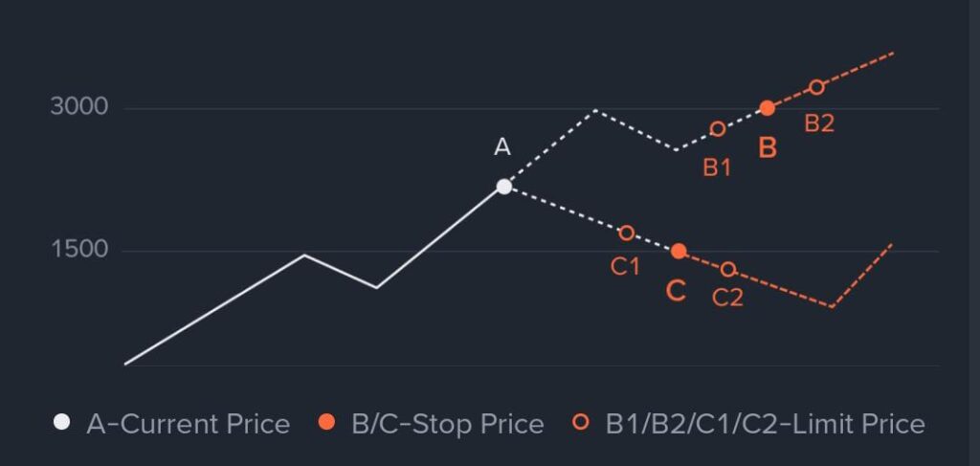Click the hollow B1 limit price marker
The image size is (980, 466).
(x=718, y=128)
